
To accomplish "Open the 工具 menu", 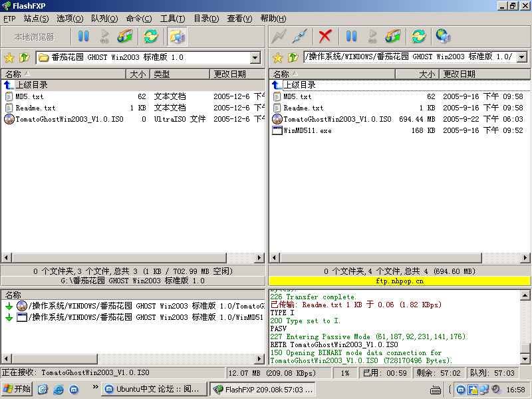I will coord(173,19).
